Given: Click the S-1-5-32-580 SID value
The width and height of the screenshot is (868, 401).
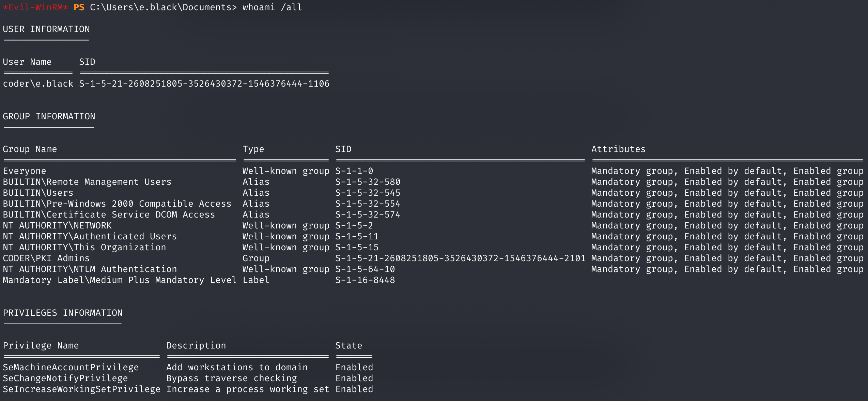Looking at the screenshot, I should (x=368, y=182).
